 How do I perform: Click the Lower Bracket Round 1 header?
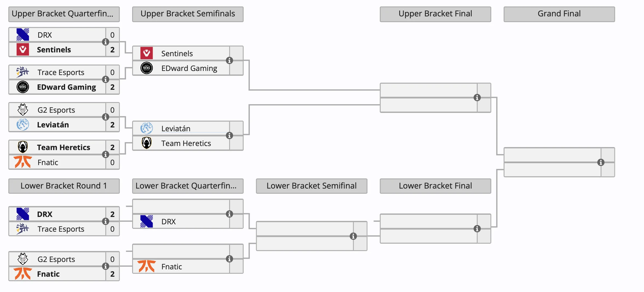point(64,186)
